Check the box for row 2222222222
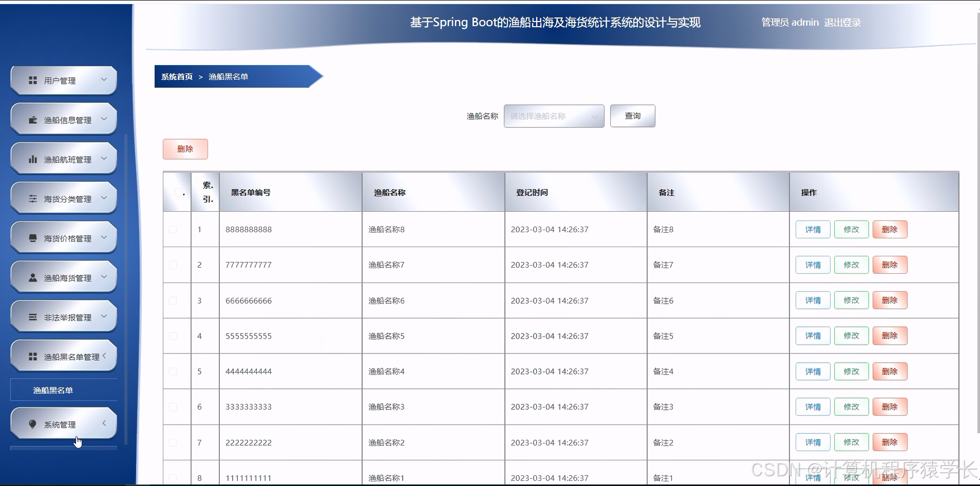Screen dimensions: 980x486 coord(173,442)
